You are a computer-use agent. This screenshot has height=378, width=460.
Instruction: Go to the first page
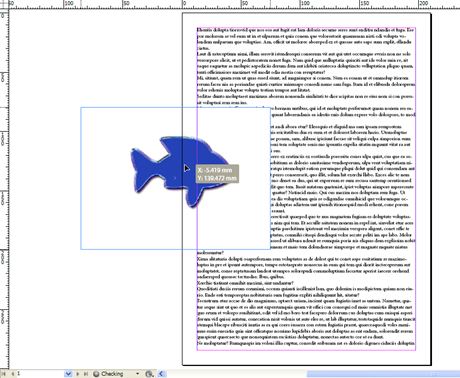(4, 374)
